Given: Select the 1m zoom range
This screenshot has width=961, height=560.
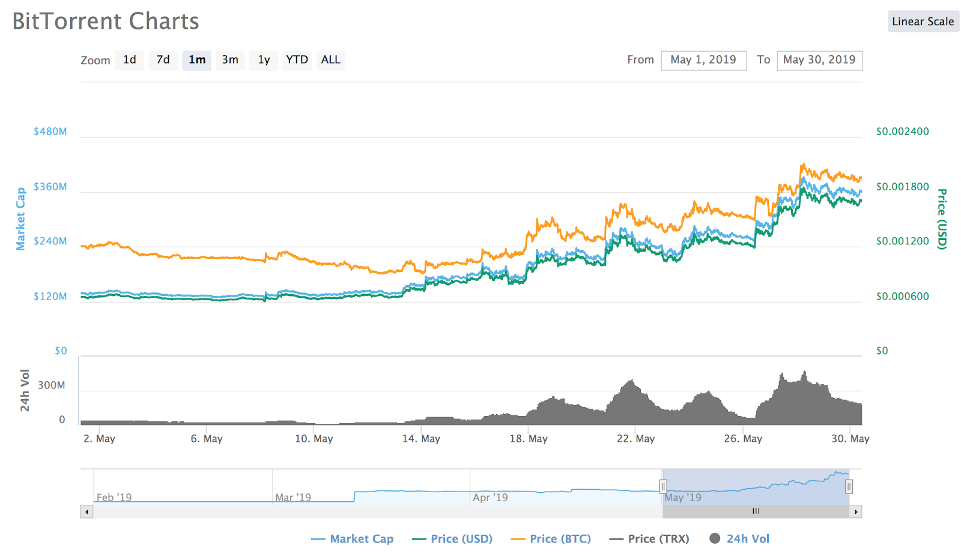Looking at the screenshot, I should pos(197,60).
